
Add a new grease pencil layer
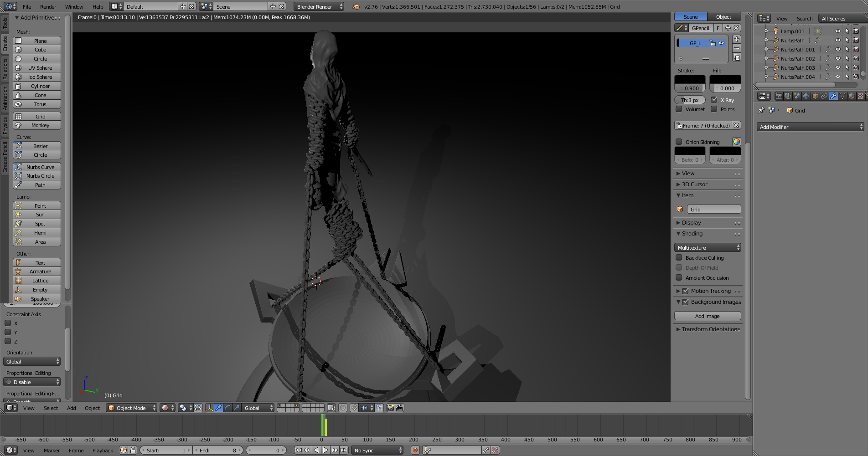click(737, 39)
